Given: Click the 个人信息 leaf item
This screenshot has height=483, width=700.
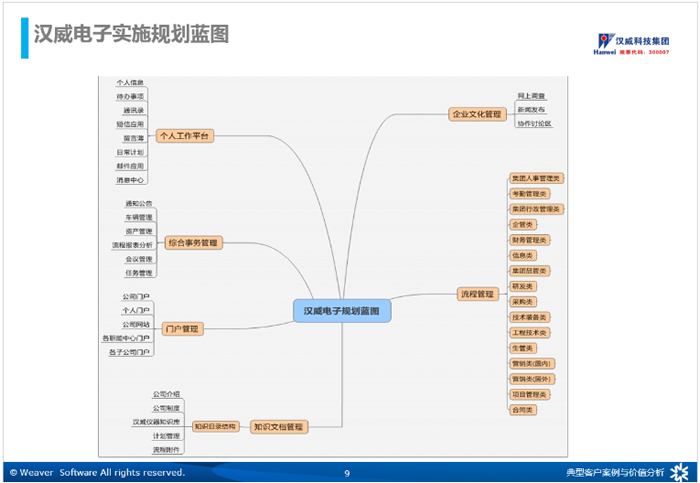Looking at the screenshot, I should click(130, 83).
